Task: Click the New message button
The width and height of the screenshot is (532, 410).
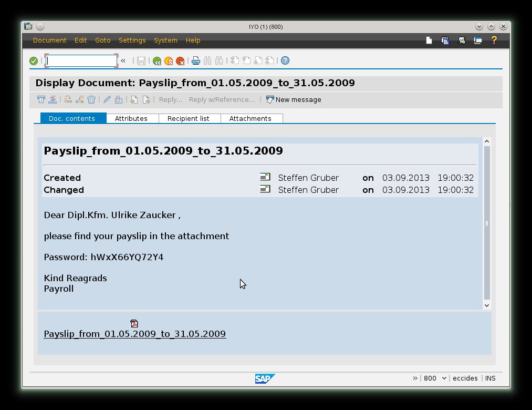Action: click(294, 99)
